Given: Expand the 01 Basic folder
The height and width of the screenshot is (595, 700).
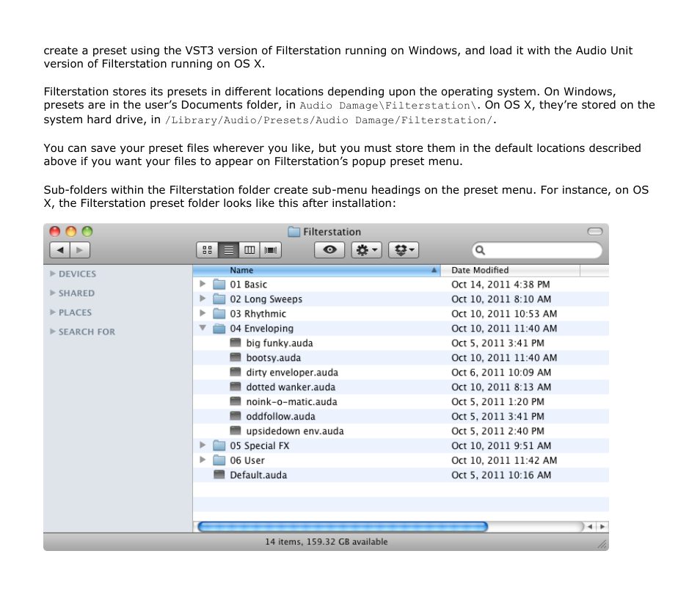Looking at the screenshot, I should [x=203, y=284].
